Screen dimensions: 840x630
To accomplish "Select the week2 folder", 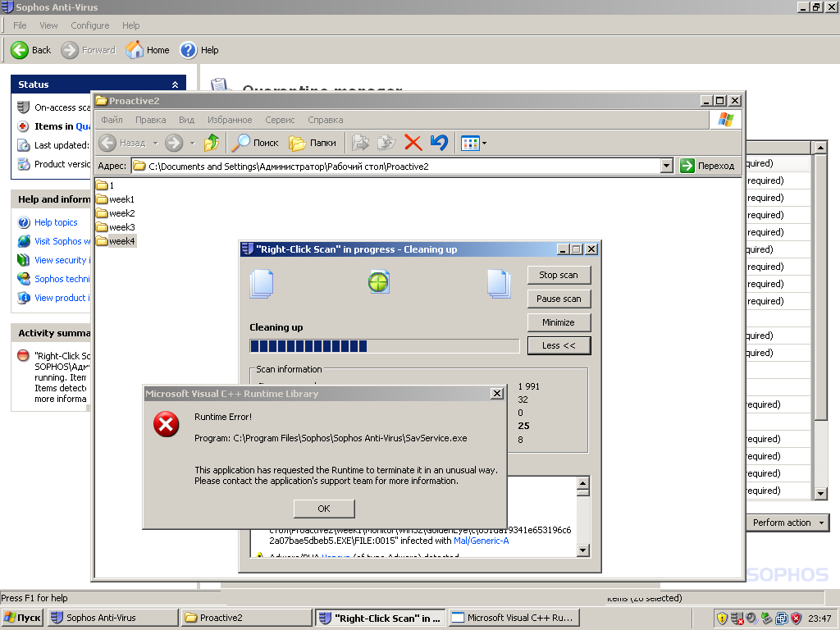I will (115, 213).
